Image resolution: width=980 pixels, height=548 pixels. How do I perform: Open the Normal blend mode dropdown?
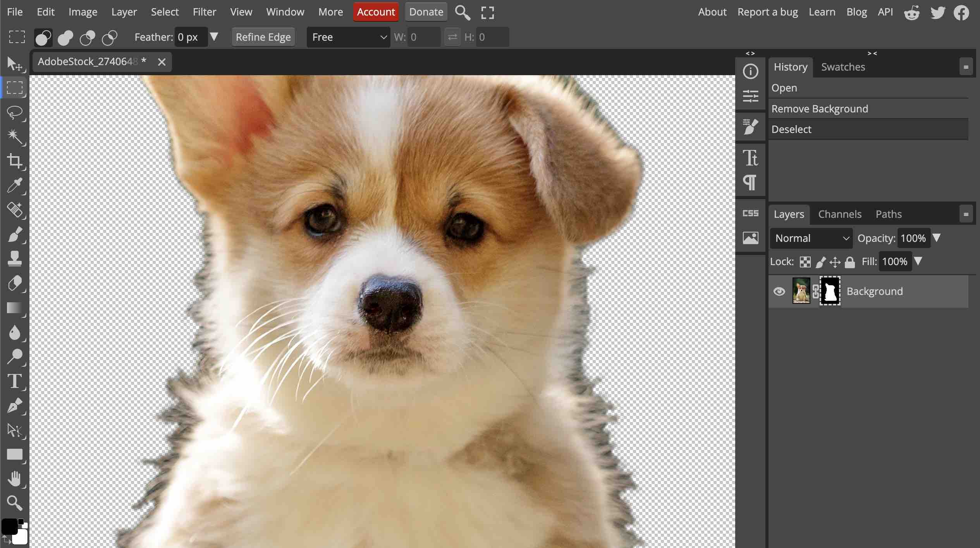click(x=811, y=238)
